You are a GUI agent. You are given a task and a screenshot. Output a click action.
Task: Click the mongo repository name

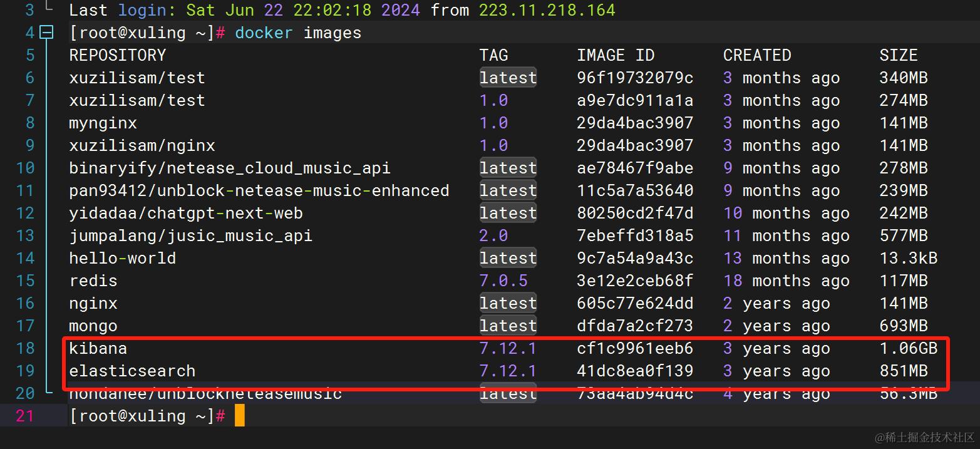click(x=93, y=326)
